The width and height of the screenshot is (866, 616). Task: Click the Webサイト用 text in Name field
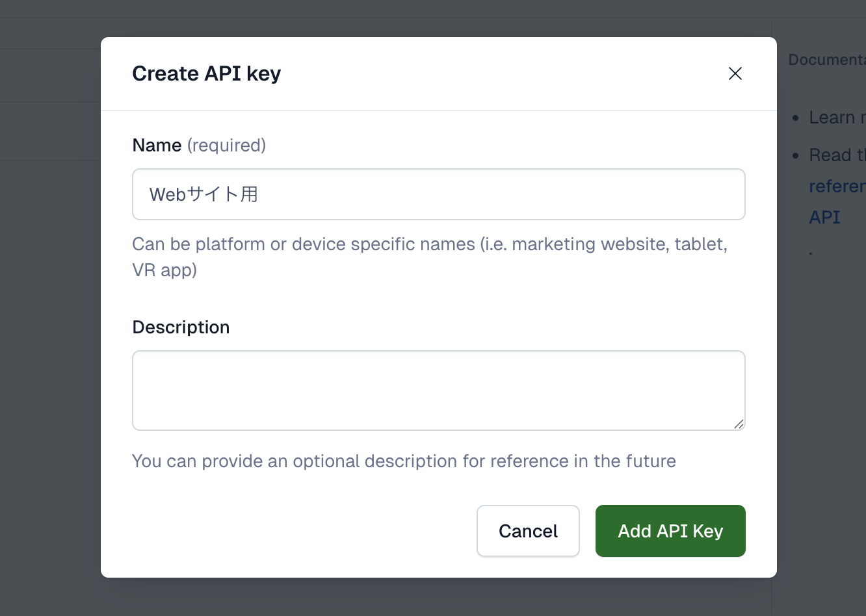tap(203, 194)
